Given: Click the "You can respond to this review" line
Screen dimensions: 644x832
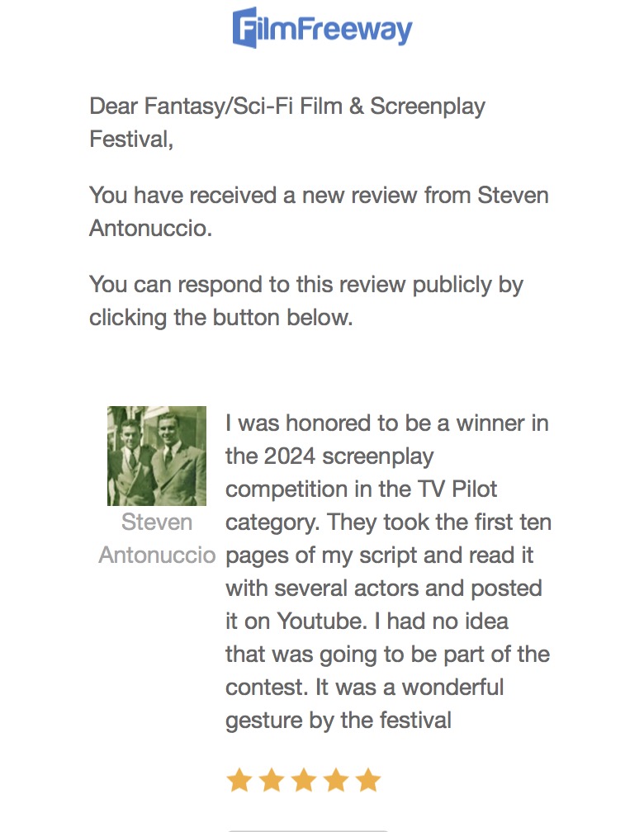Looking at the screenshot, I should 305,285.
